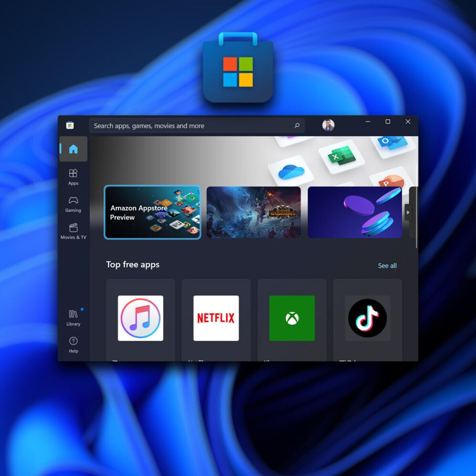Click the Top free apps heading
The image size is (476, 476).
[133, 265]
